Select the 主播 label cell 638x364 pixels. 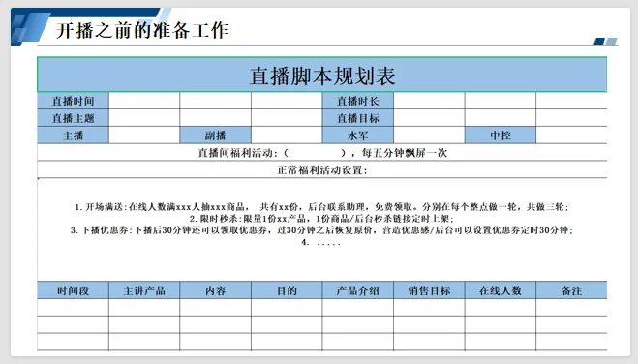[73, 136]
